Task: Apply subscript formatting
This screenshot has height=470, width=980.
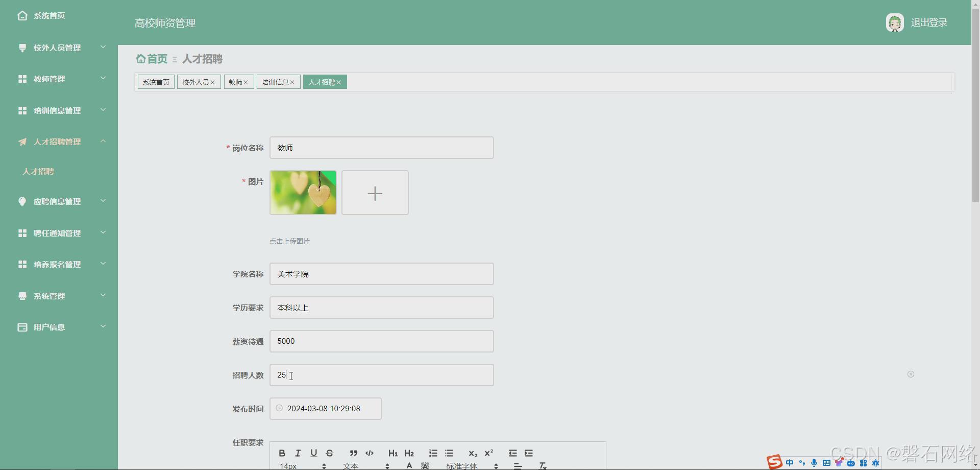Action: [473, 453]
